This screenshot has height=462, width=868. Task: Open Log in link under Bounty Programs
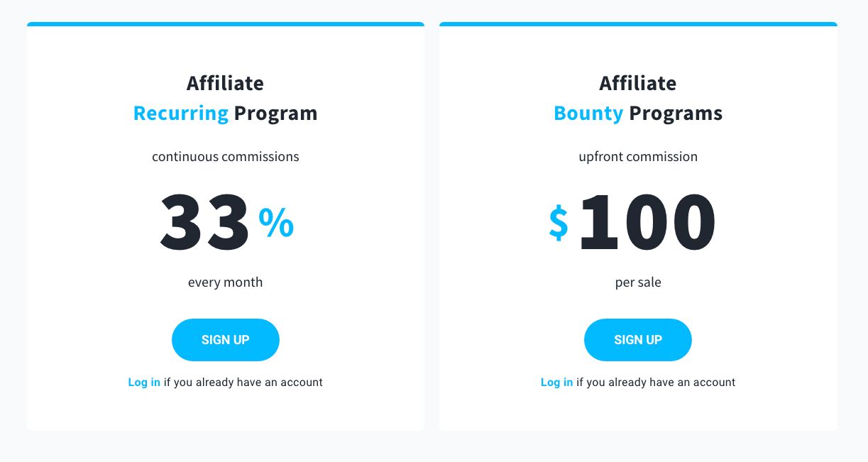coord(556,383)
